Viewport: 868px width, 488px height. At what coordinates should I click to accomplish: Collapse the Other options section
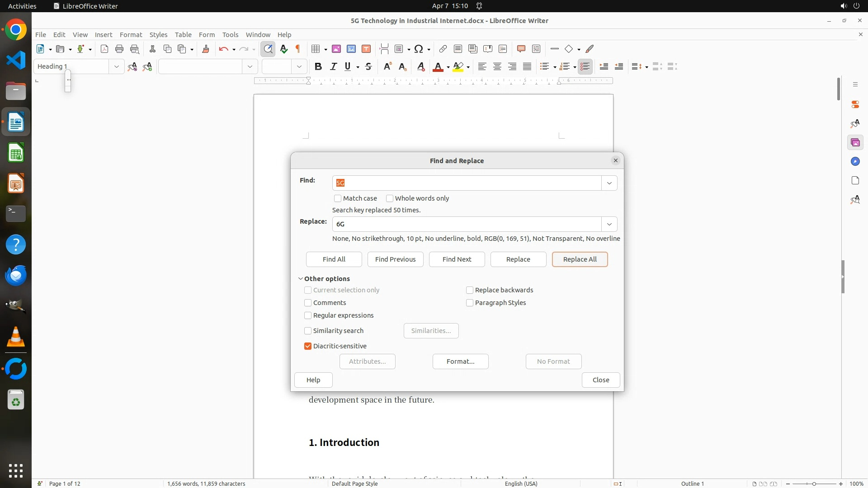301,279
